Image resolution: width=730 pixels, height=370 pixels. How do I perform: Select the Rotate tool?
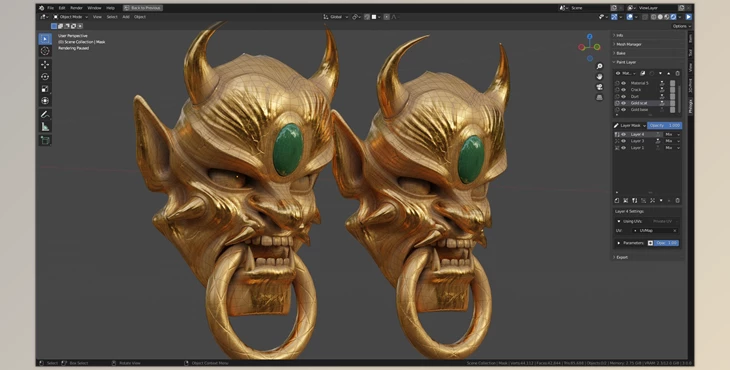click(x=45, y=77)
